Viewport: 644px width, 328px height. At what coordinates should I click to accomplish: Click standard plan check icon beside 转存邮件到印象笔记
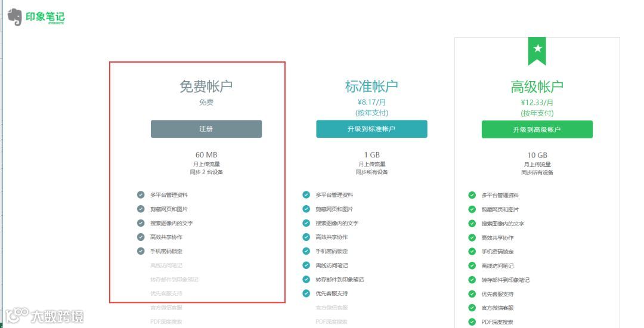(x=306, y=279)
